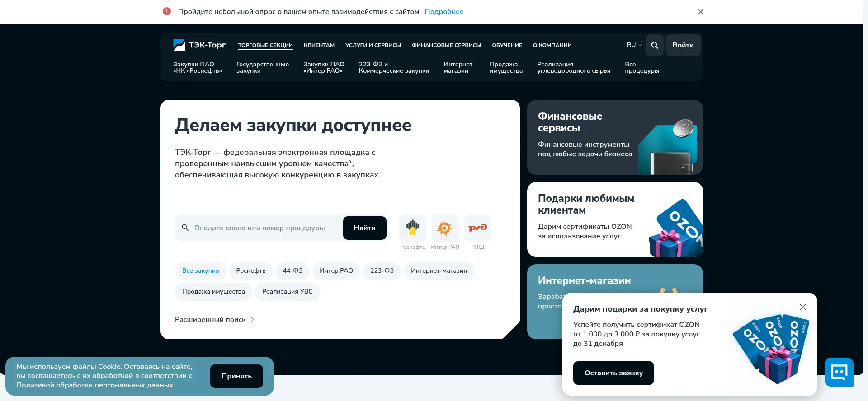Open Интернет-магазин in the submenu
868x401 pixels.
[459, 67]
